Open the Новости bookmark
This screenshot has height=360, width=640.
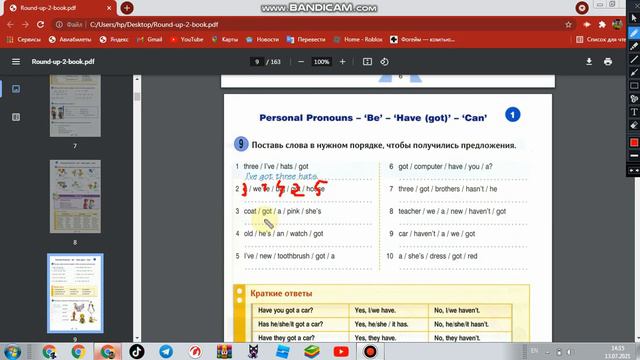pyautogui.click(x=262, y=40)
